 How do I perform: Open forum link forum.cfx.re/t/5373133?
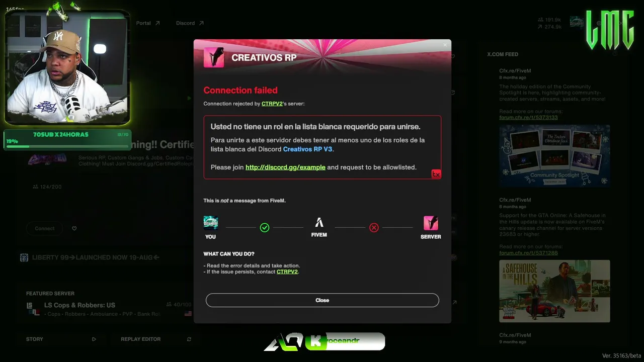tap(528, 118)
